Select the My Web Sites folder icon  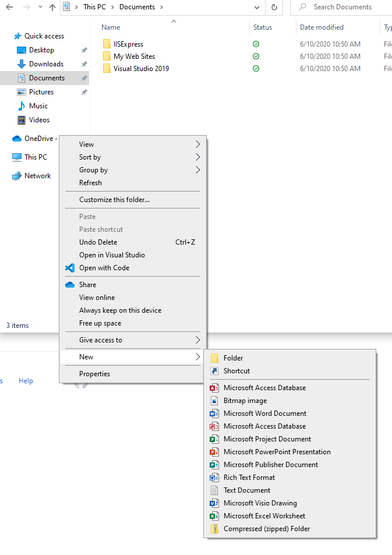tap(107, 56)
